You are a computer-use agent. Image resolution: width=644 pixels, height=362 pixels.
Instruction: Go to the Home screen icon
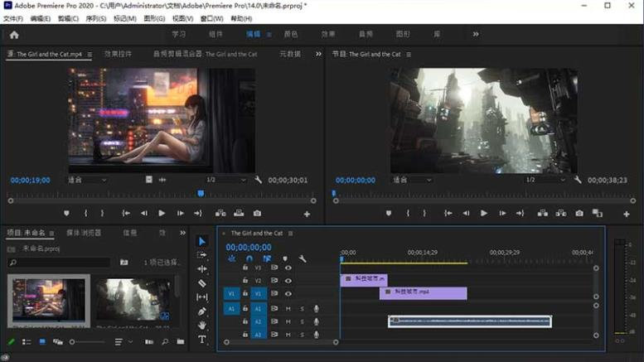pos(14,35)
